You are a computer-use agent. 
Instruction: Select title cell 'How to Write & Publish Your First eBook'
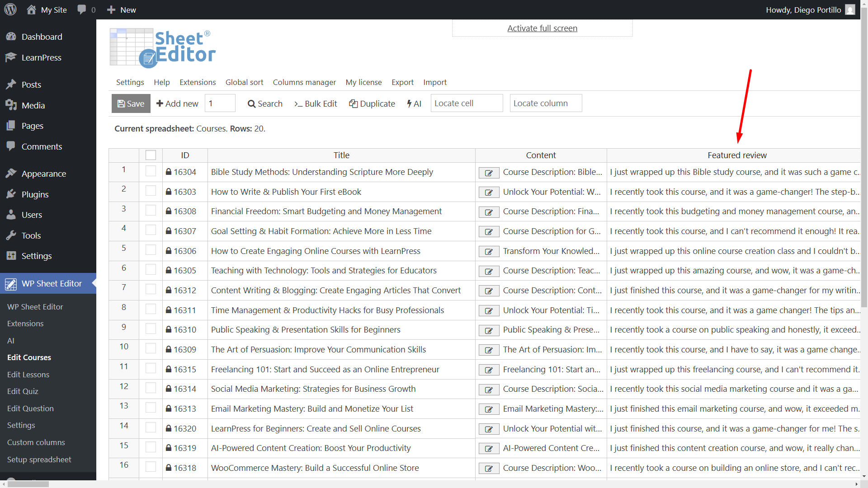point(341,192)
